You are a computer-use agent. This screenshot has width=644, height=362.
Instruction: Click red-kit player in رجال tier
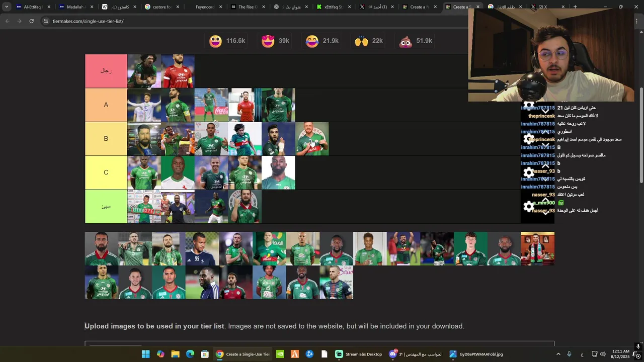[178, 71]
